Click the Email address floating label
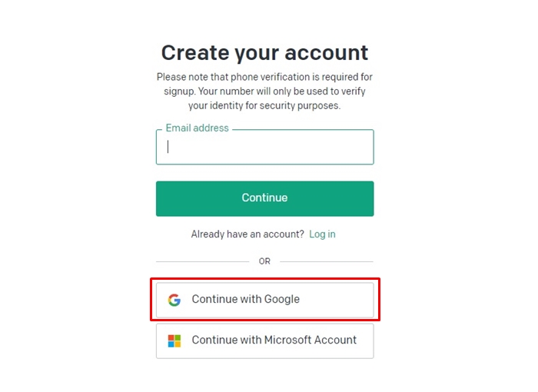 tap(197, 128)
